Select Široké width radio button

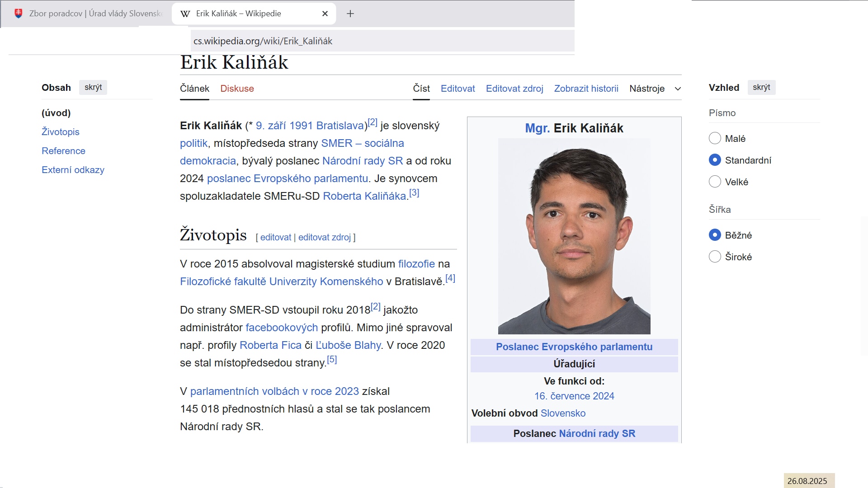pyautogui.click(x=715, y=257)
